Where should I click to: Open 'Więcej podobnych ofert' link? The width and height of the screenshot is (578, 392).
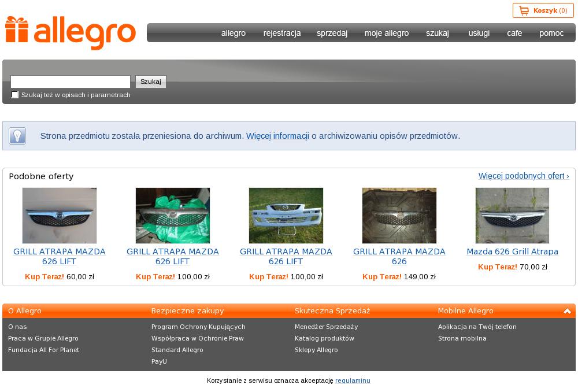click(524, 176)
